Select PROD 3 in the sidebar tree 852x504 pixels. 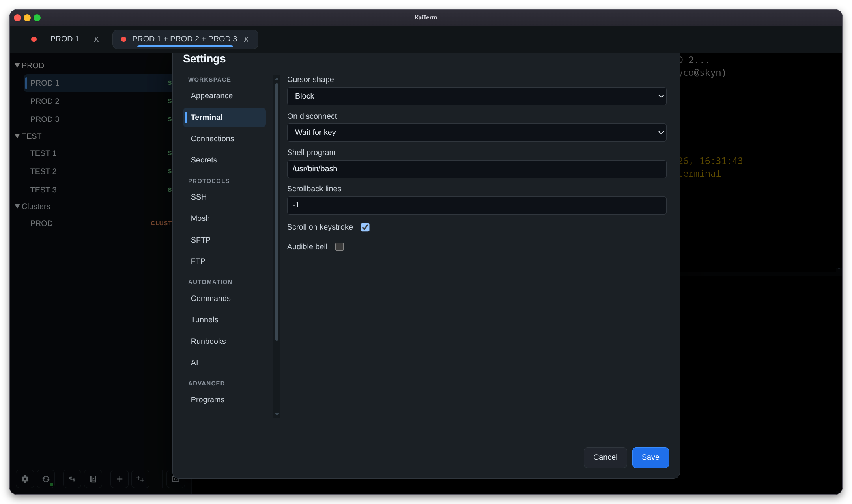pyautogui.click(x=98, y=119)
